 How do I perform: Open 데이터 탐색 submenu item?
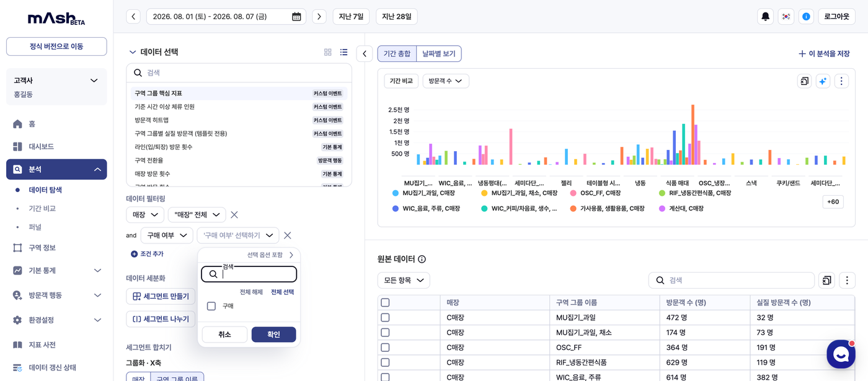45,190
